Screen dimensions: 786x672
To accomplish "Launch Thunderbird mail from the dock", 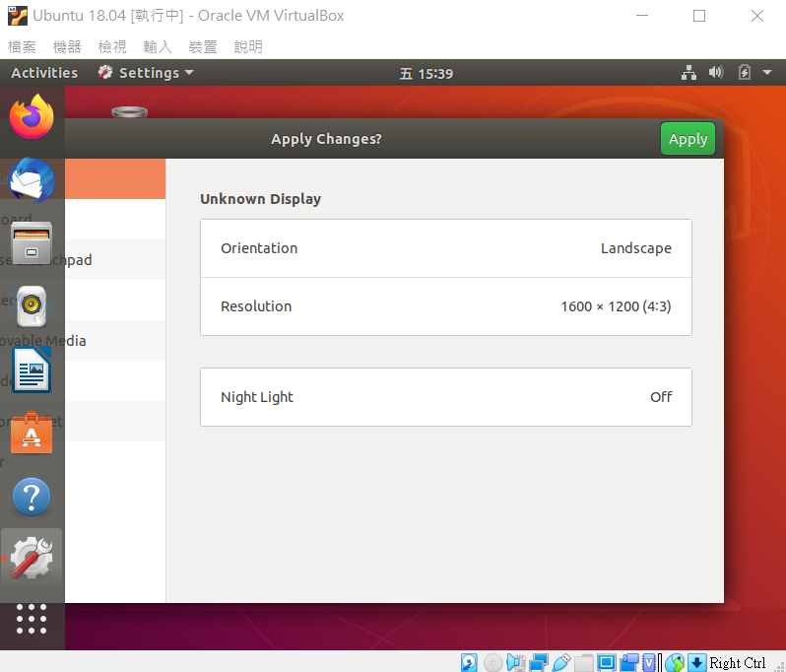I will (32, 180).
